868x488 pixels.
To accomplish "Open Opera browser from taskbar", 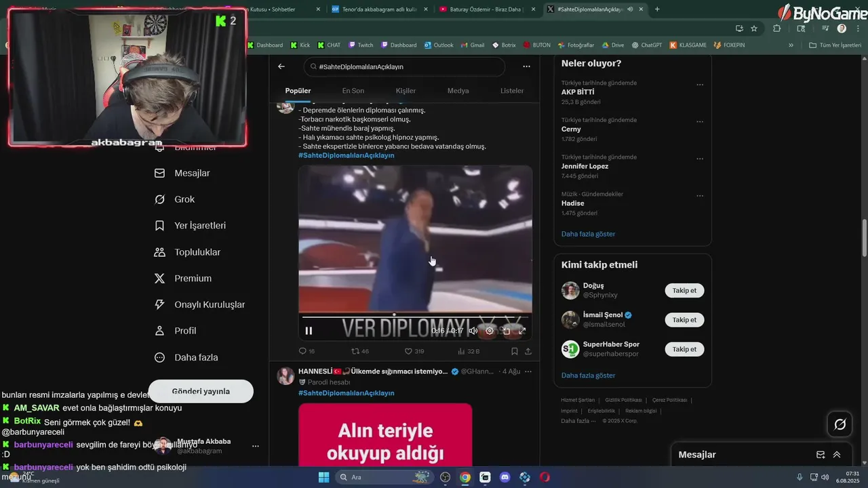I will point(545,477).
